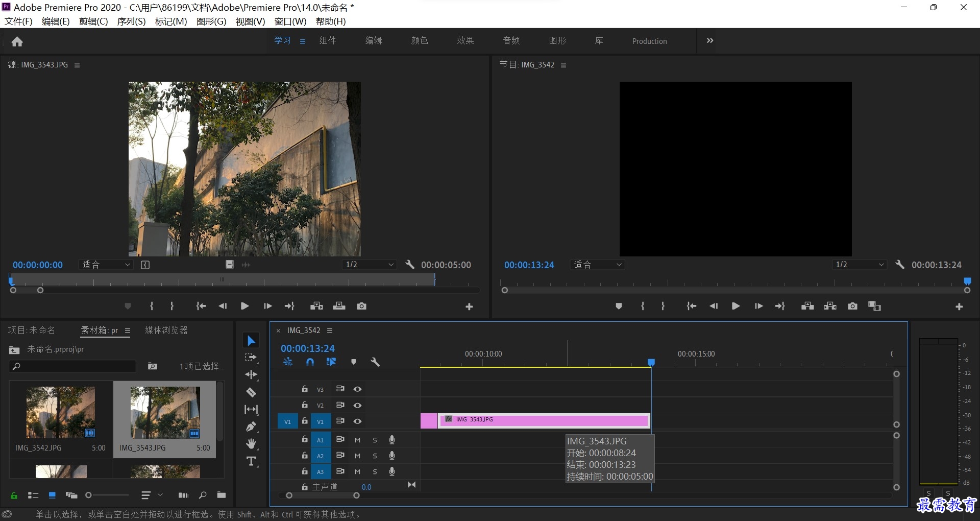This screenshot has width=980, height=521.
Task: Toggle nest sequence insert mode
Action: click(x=288, y=362)
